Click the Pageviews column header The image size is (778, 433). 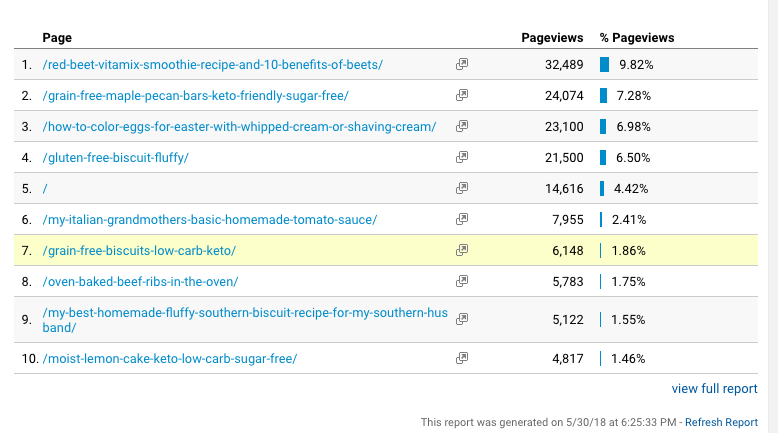(x=552, y=38)
